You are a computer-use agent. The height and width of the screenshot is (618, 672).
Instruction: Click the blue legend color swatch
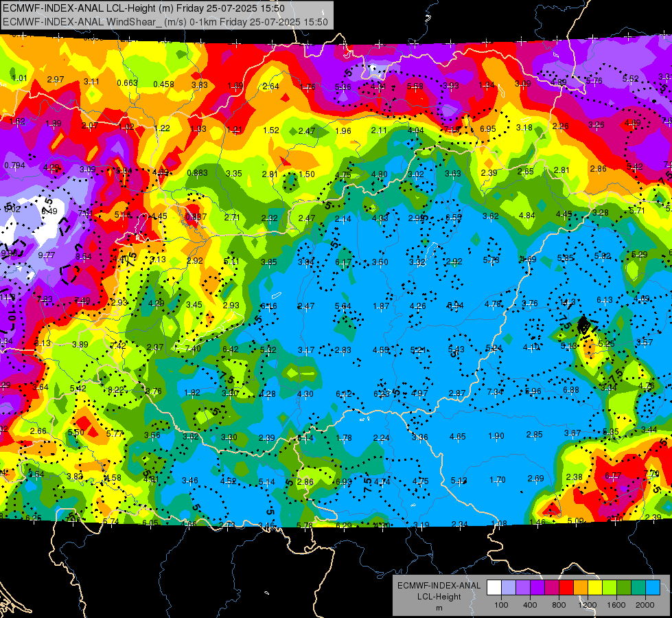(x=653, y=588)
